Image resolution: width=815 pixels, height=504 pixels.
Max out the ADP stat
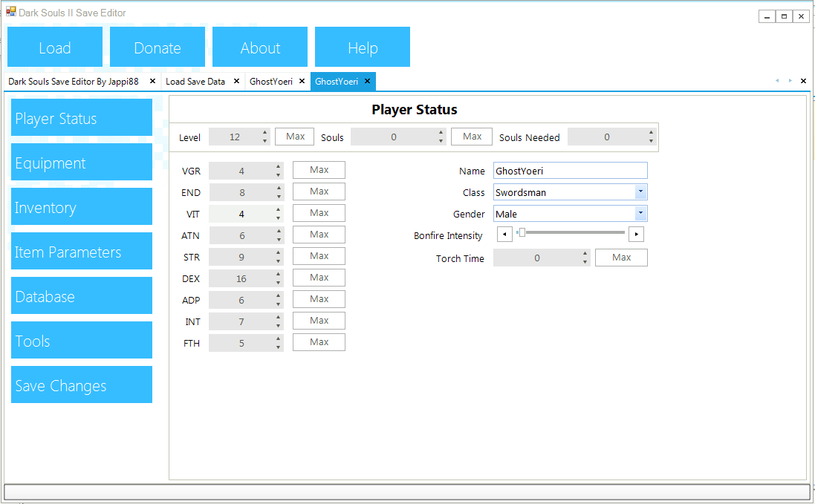coord(319,299)
